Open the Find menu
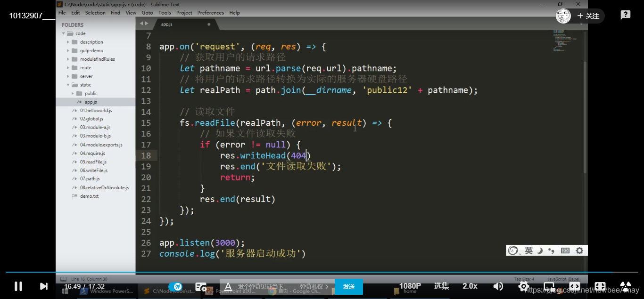Screen dimensions: 644x299 (x=116, y=13)
